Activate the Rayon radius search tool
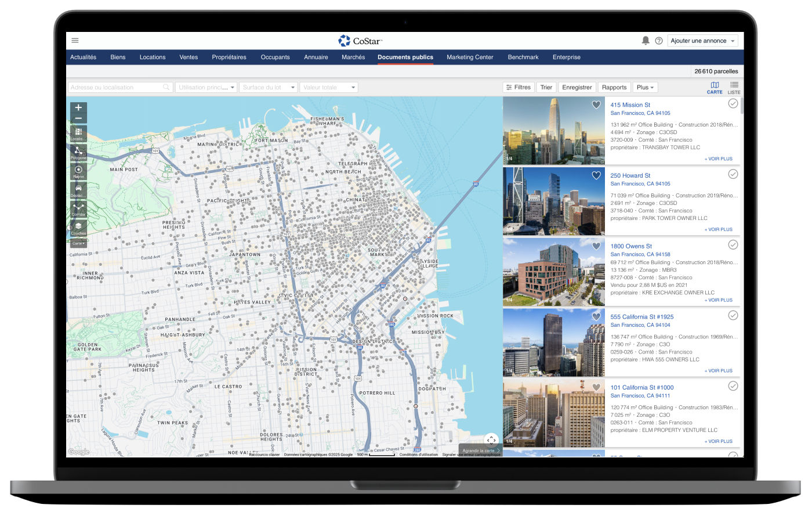This screenshot has height=519, width=812. tap(78, 171)
